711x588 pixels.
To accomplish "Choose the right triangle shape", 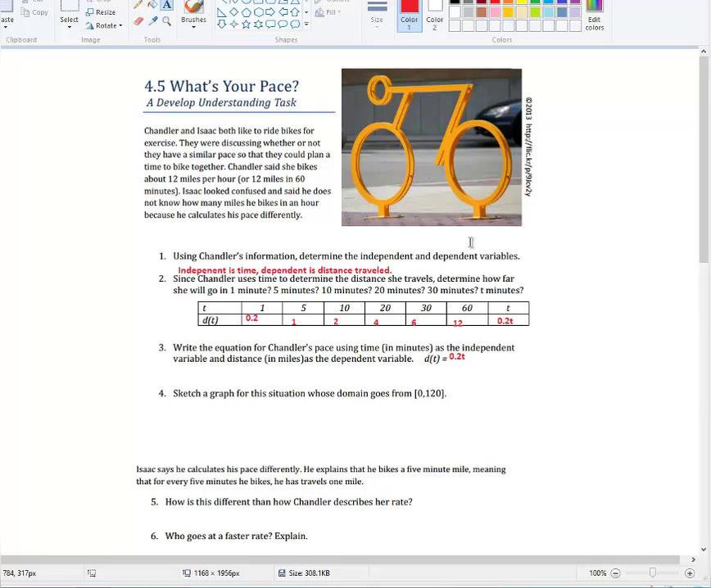I will [x=222, y=12].
